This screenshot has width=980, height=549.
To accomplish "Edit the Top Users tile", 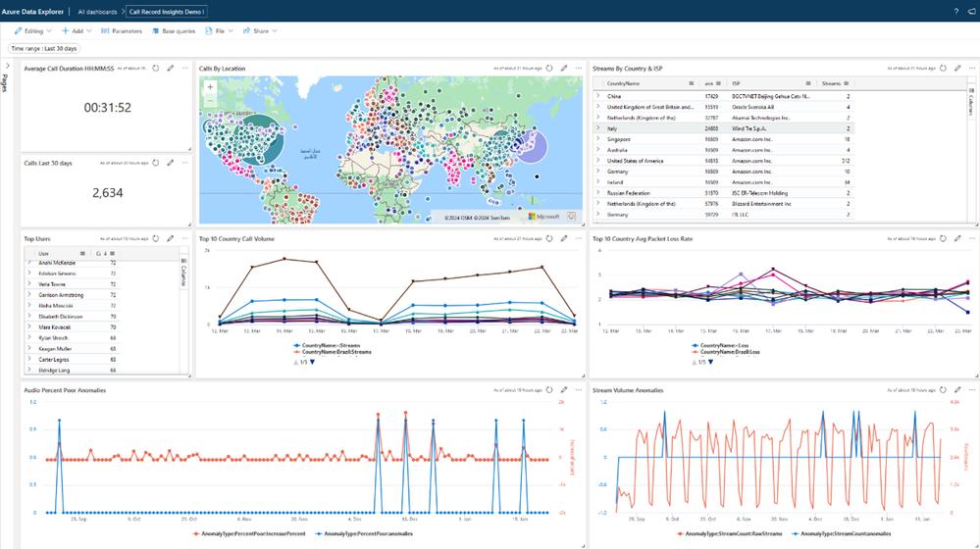I will tap(170, 238).
